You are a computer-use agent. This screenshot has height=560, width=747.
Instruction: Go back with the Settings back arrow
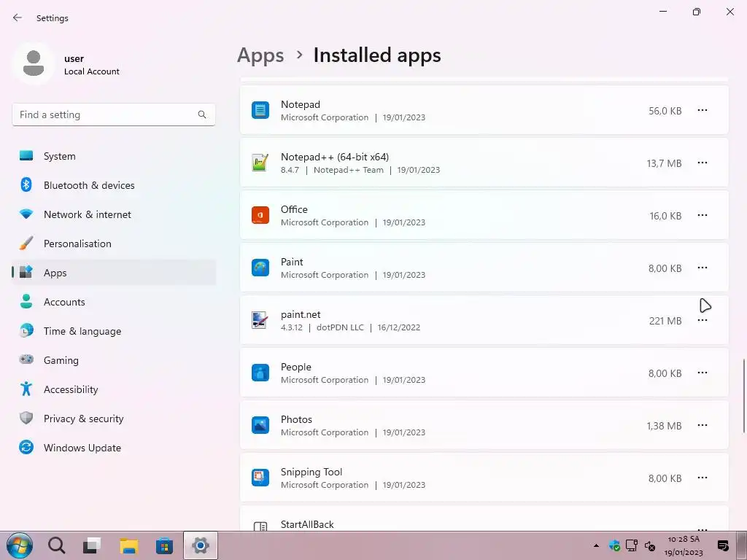(18, 17)
